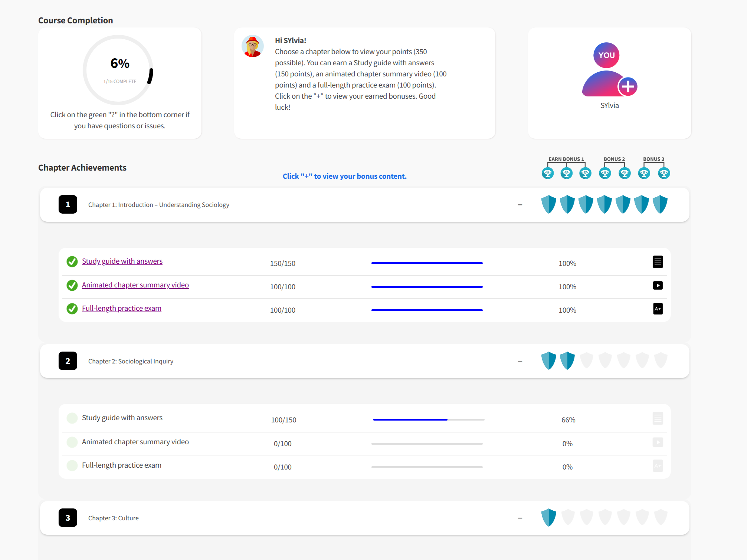The image size is (747, 560).
Task: Click fourth shield in Chapter 1 row
Action: pyautogui.click(x=605, y=204)
